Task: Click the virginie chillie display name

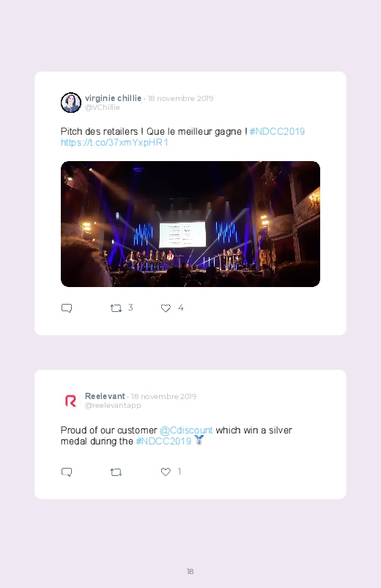Action: tap(113, 98)
